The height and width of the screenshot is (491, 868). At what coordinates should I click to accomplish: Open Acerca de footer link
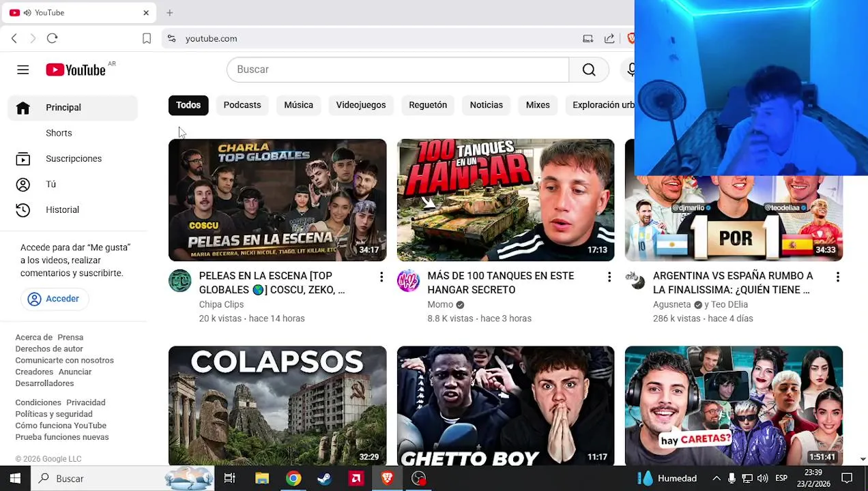click(34, 338)
